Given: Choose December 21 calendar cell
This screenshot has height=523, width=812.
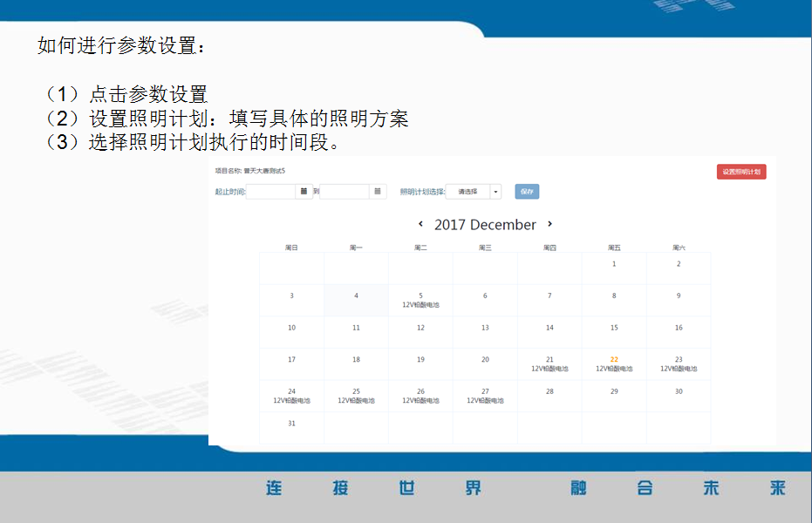Looking at the screenshot, I should click(549, 363).
